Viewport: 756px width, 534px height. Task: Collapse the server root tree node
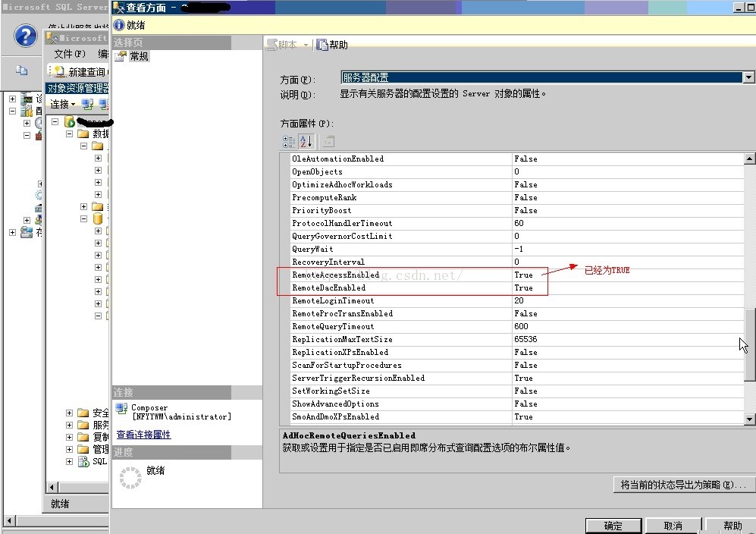pos(55,121)
